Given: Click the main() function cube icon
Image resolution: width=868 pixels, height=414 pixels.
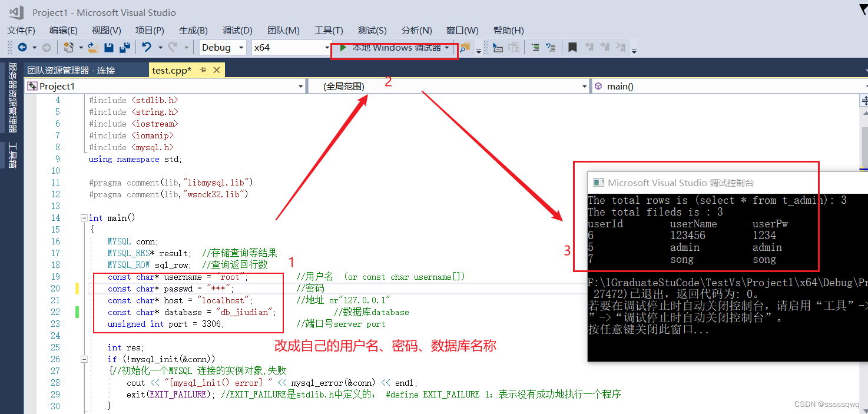Looking at the screenshot, I should tap(598, 86).
